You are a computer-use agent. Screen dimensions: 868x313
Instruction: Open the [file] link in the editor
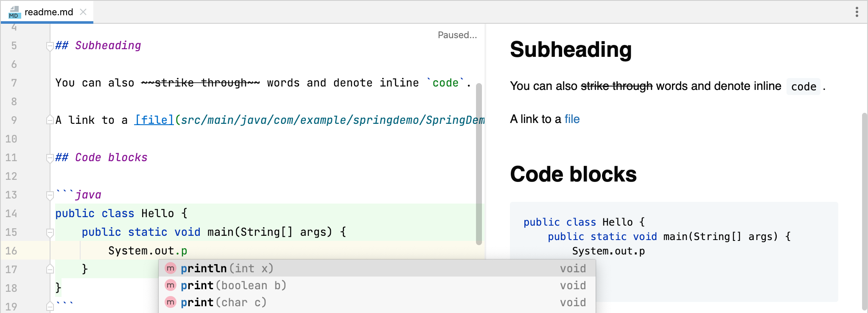[x=154, y=120]
